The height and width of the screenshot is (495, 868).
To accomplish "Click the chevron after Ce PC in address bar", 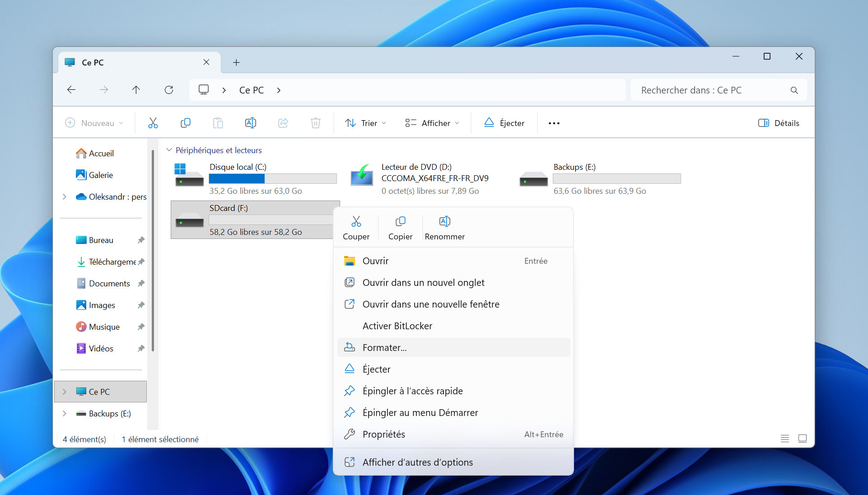I will pyautogui.click(x=279, y=90).
